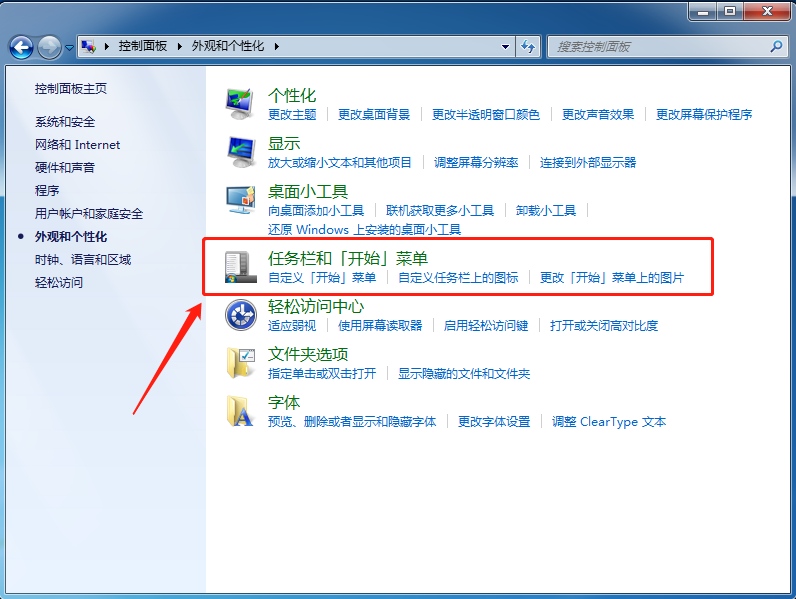Click the 更改主题 link
796x599 pixels.
292,115
